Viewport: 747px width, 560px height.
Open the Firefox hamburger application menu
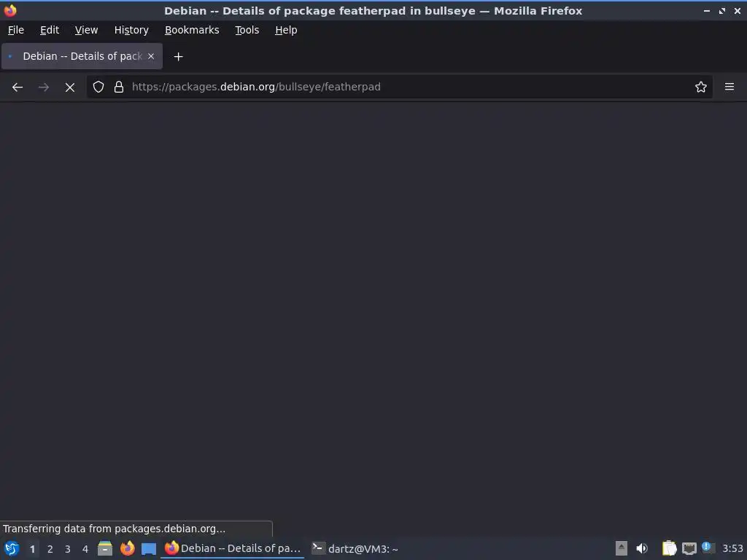[x=729, y=87]
